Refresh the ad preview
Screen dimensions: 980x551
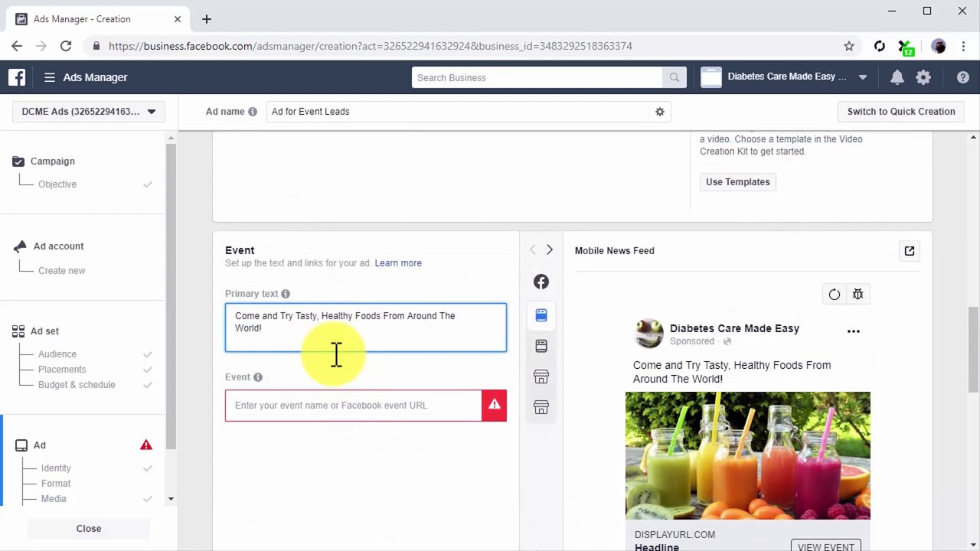pos(835,295)
